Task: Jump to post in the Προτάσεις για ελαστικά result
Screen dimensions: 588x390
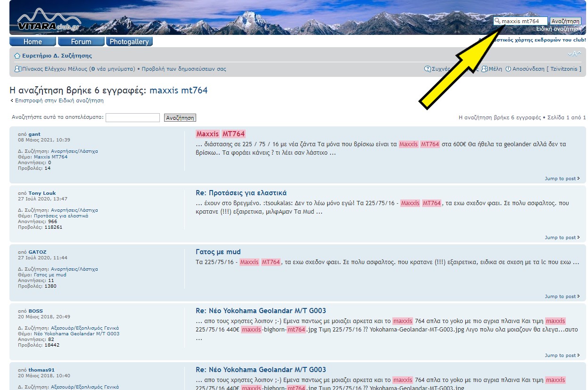Action: (x=562, y=238)
